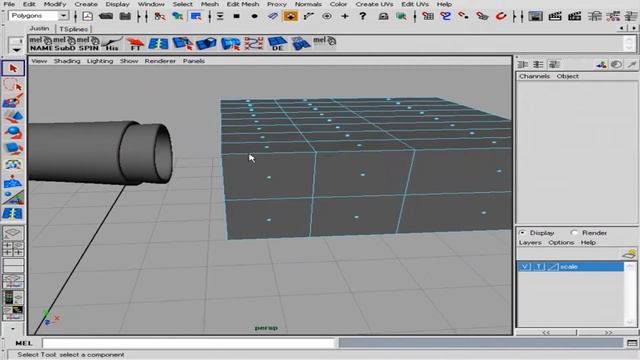Image resolution: width=640 pixels, height=360 pixels.
Task: Toggle T display type of scale layer
Action: tap(539, 267)
